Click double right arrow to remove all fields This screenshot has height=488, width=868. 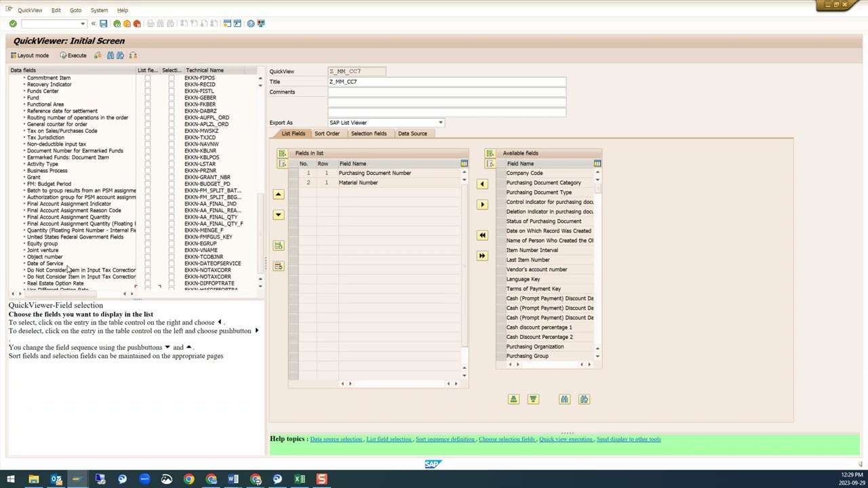(482, 256)
